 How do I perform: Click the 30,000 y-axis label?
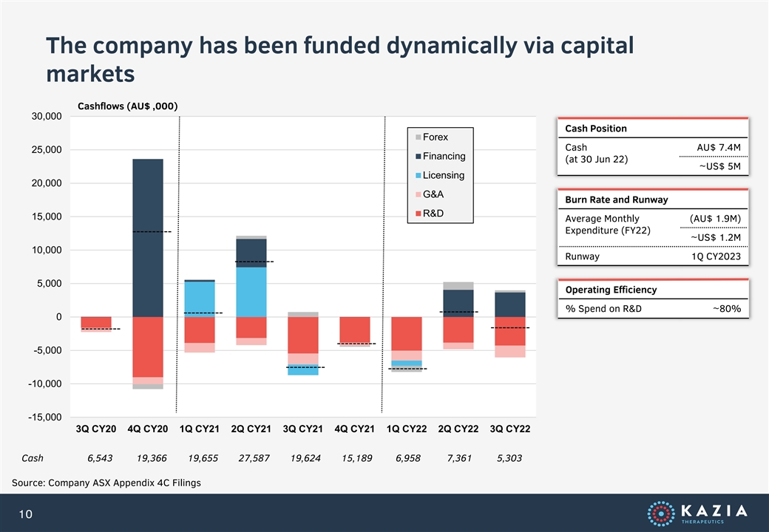click(47, 117)
